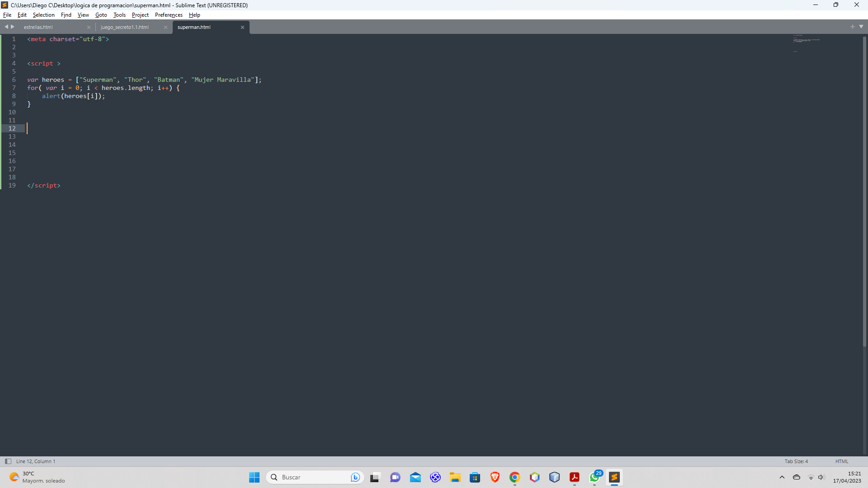
Task: Open the tab list dropdown arrow
Action: (861, 27)
